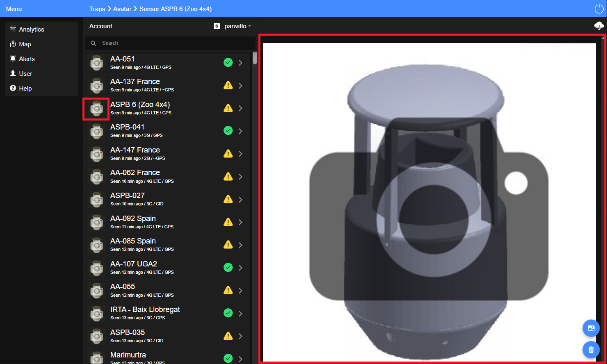Click the Menu header label
Screen dimensions: 607x364
click(14, 9)
